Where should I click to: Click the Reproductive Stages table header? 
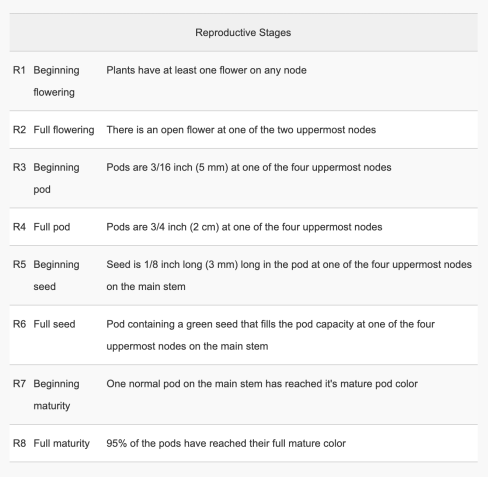pos(243,33)
